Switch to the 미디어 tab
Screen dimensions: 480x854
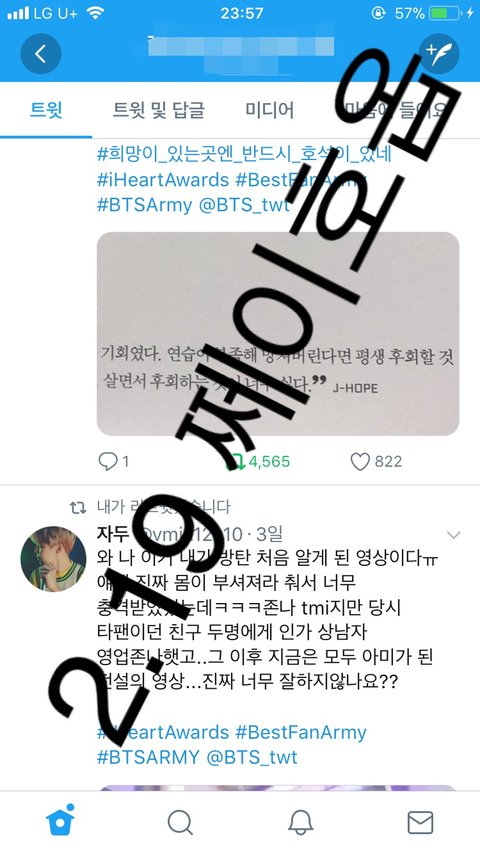270,110
